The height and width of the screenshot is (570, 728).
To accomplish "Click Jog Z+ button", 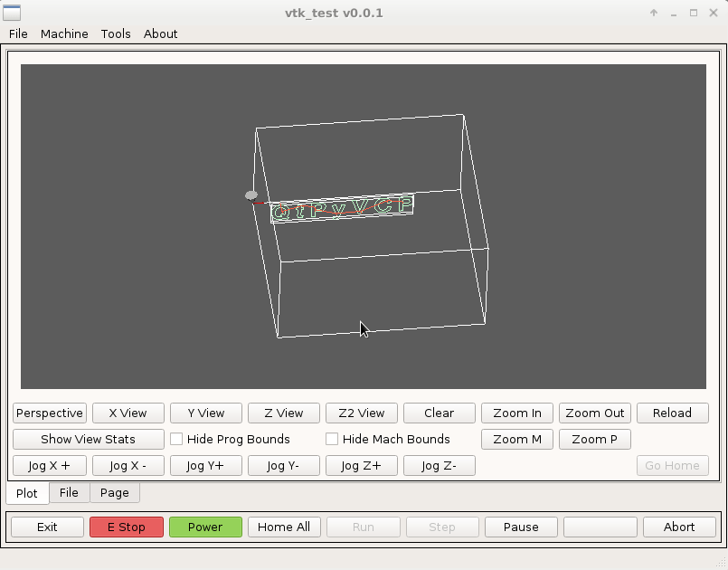I will [362, 465].
